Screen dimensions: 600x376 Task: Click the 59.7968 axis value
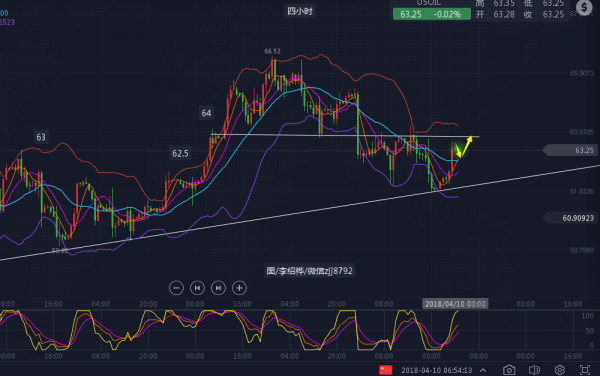(x=582, y=250)
